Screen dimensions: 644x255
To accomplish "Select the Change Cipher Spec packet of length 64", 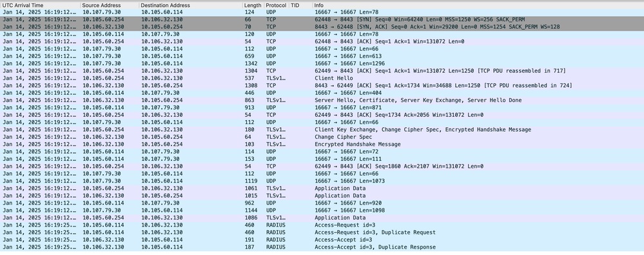I will [x=322, y=137].
